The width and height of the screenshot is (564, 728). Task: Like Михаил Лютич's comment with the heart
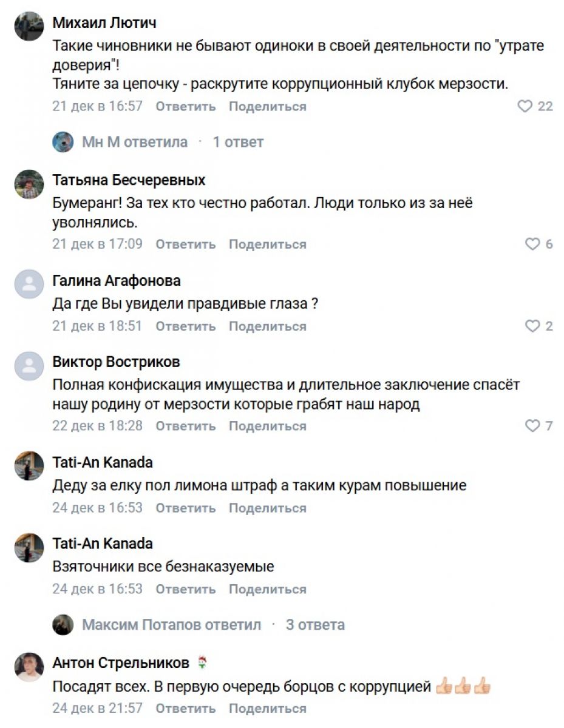(525, 107)
